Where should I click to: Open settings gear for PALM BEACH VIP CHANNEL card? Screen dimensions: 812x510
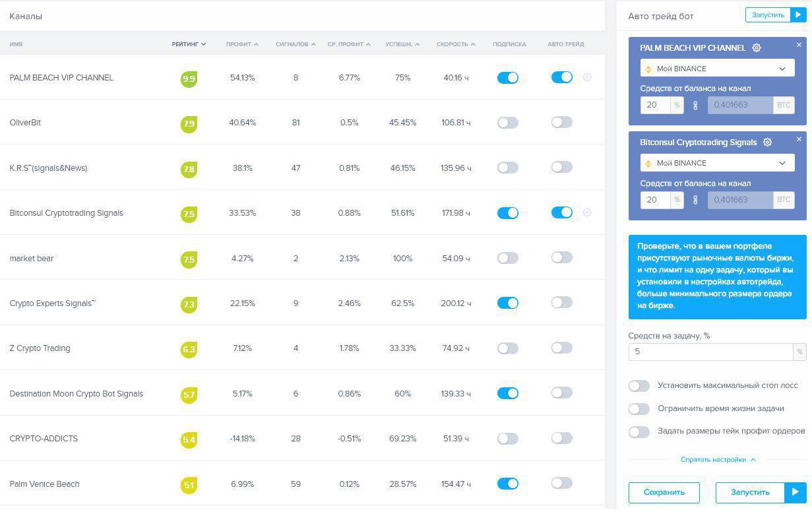pos(757,48)
